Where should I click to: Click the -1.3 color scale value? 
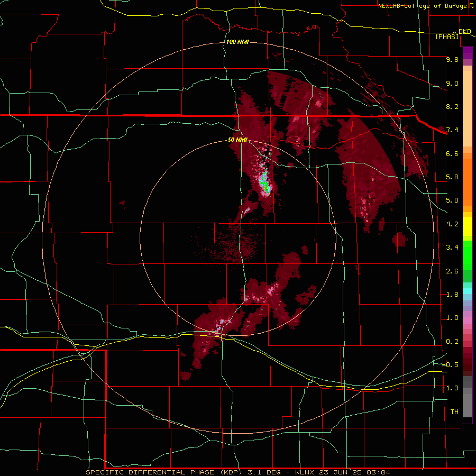451,388
